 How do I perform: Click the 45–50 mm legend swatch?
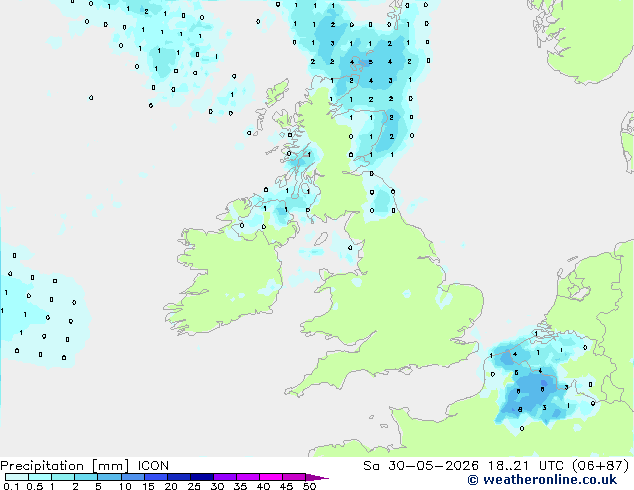[294, 477]
